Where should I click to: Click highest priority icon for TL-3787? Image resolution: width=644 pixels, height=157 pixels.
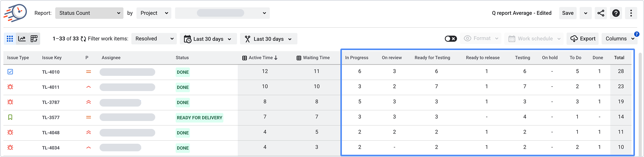pyautogui.click(x=89, y=102)
